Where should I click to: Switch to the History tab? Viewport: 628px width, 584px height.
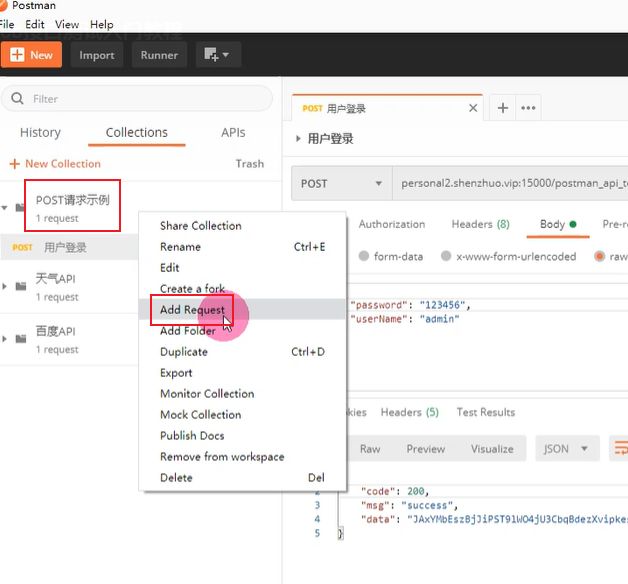pyautogui.click(x=40, y=132)
